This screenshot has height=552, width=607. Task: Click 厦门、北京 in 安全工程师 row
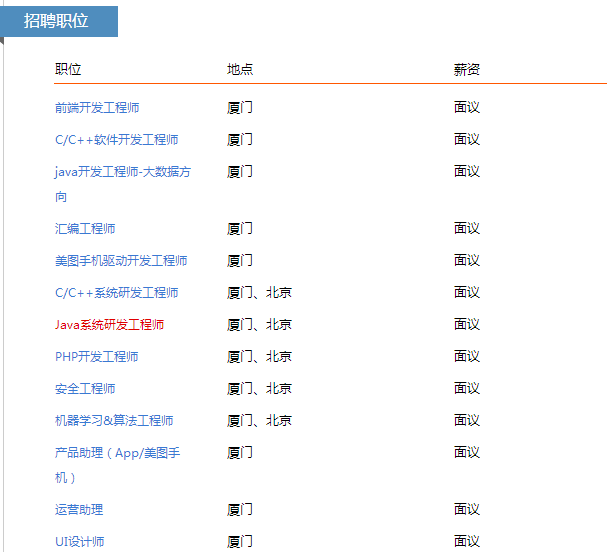coord(259,388)
